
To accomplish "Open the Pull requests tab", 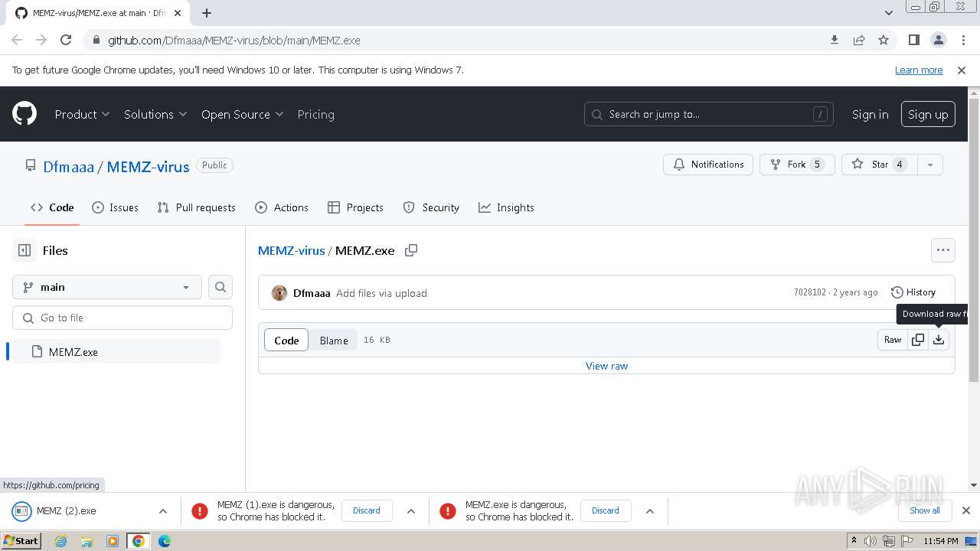I will tap(196, 207).
